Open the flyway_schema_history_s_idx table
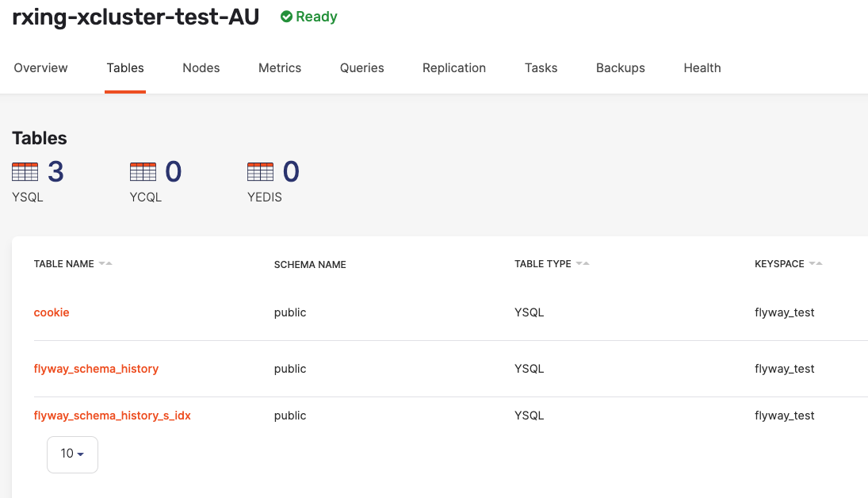 coord(112,415)
